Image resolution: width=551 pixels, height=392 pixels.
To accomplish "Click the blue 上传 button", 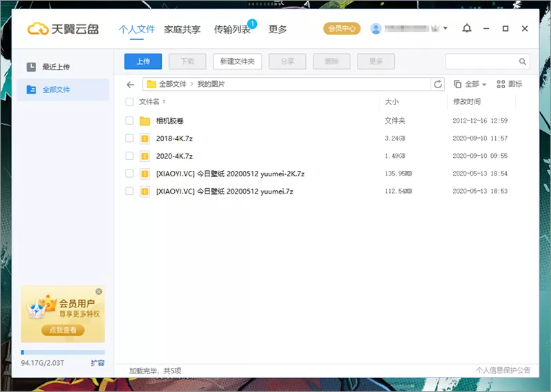I will (143, 61).
